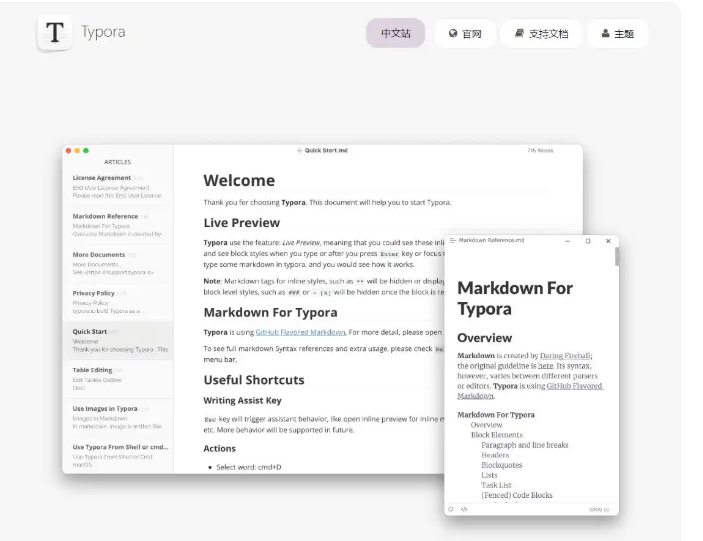
Task: Click bold Markdown For Typora contents entry
Action: click(496, 415)
